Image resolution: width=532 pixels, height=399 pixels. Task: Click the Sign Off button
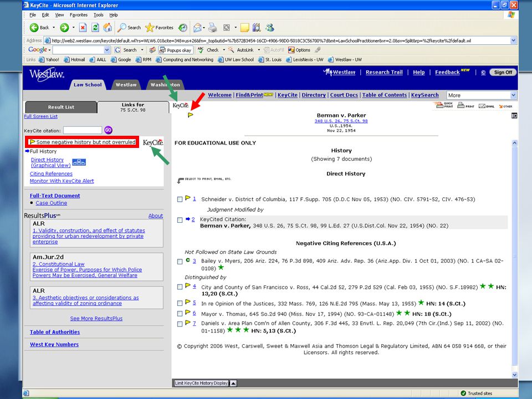(x=503, y=72)
